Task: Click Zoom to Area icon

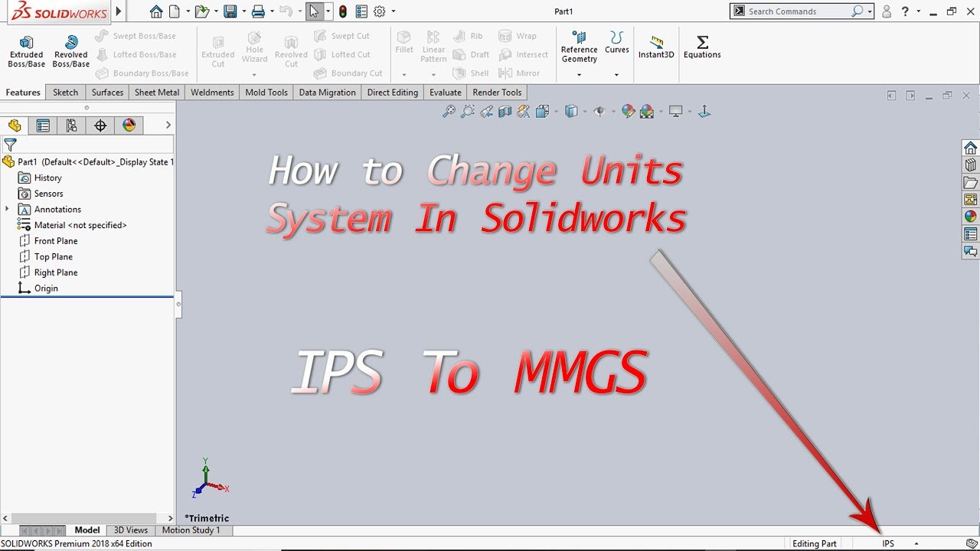Action: (467, 112)
